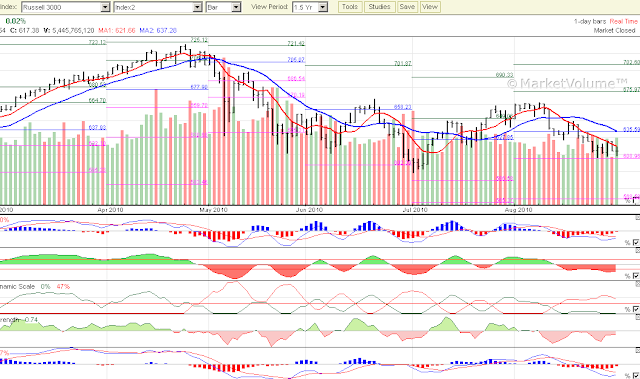Click the corner icon of the first indicator panel

[638, 218]
